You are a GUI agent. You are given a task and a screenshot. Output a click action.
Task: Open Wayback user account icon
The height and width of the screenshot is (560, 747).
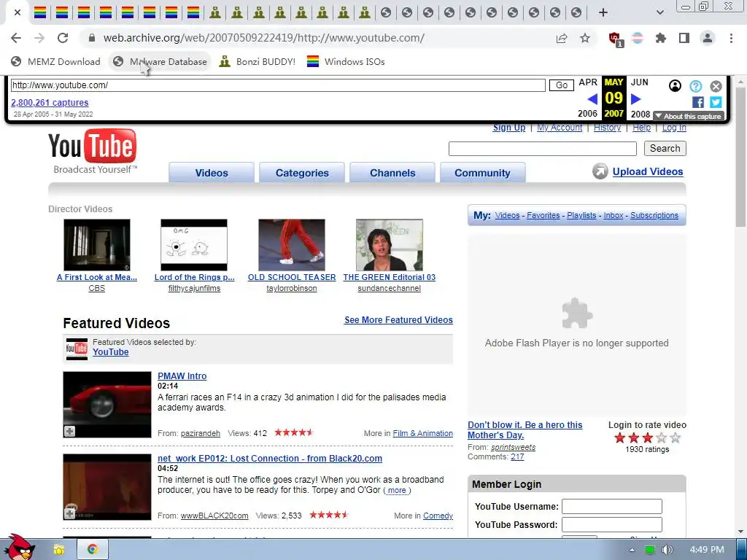click(x=675, y=86)
